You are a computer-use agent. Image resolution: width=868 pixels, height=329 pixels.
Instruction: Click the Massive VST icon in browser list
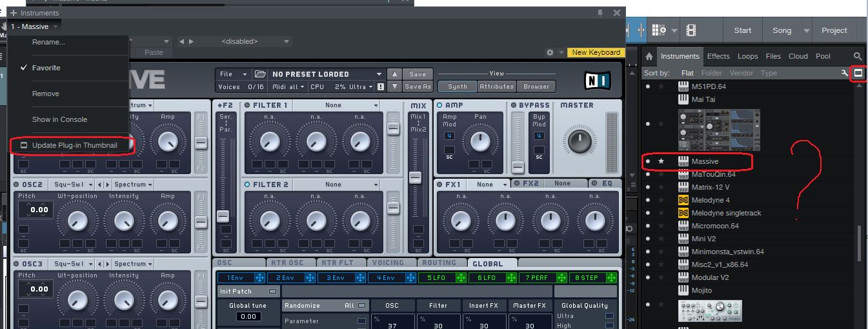[x=683, y=161]
